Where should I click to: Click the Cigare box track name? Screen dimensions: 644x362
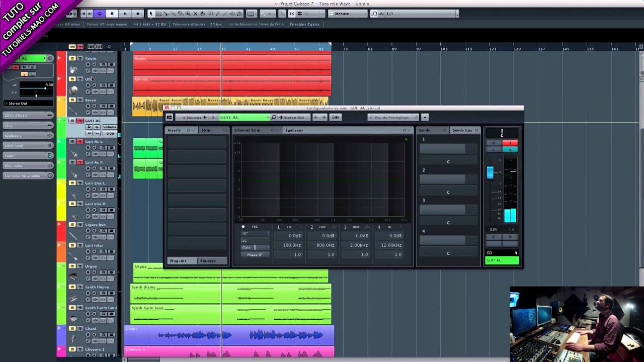coord(95,225)
